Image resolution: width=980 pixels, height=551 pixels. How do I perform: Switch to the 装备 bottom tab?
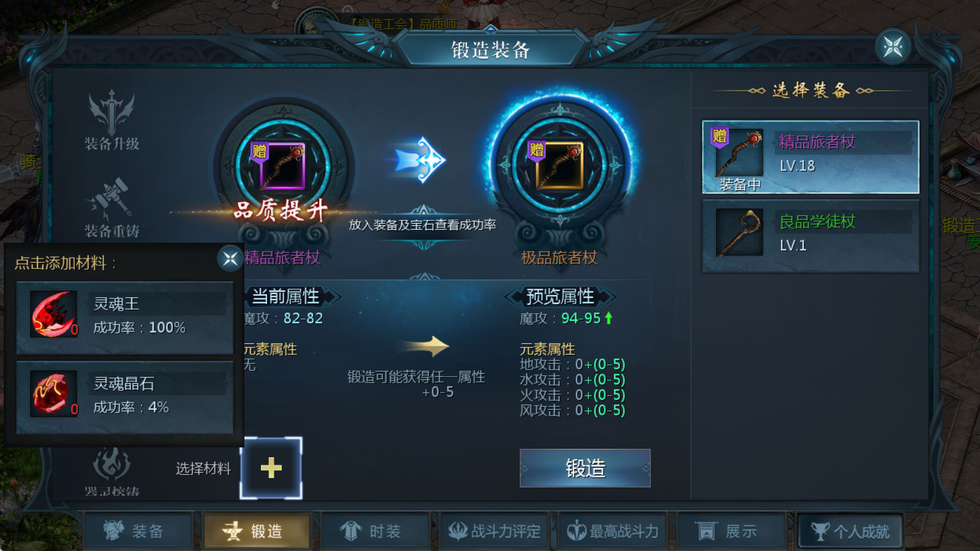(x=137, y=531)
